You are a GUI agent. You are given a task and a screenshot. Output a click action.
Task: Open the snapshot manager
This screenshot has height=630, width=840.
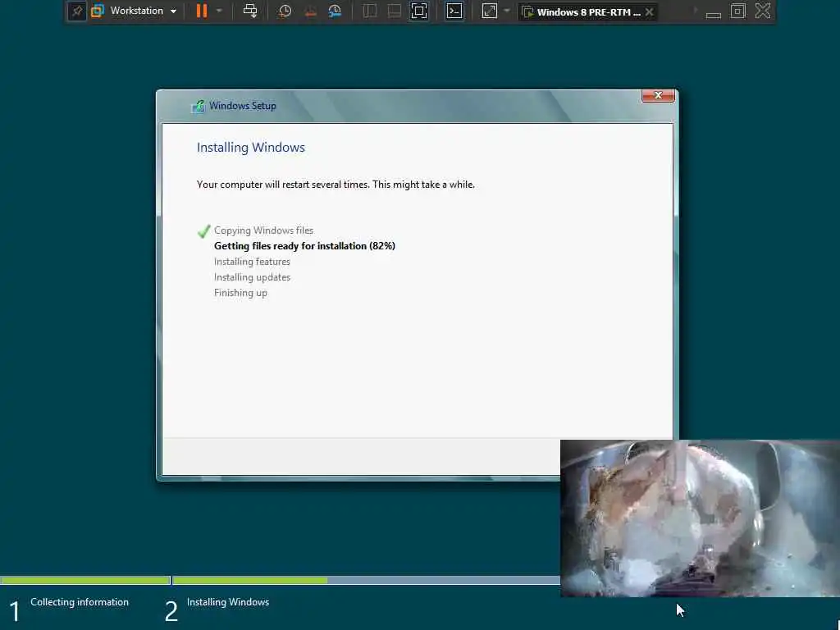pos(335,11)
